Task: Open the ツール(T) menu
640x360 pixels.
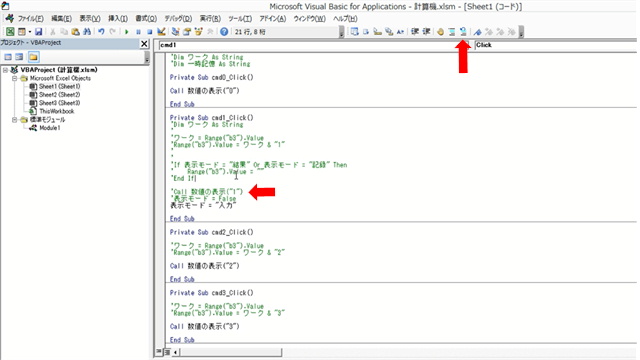Action: pos(240,19)
